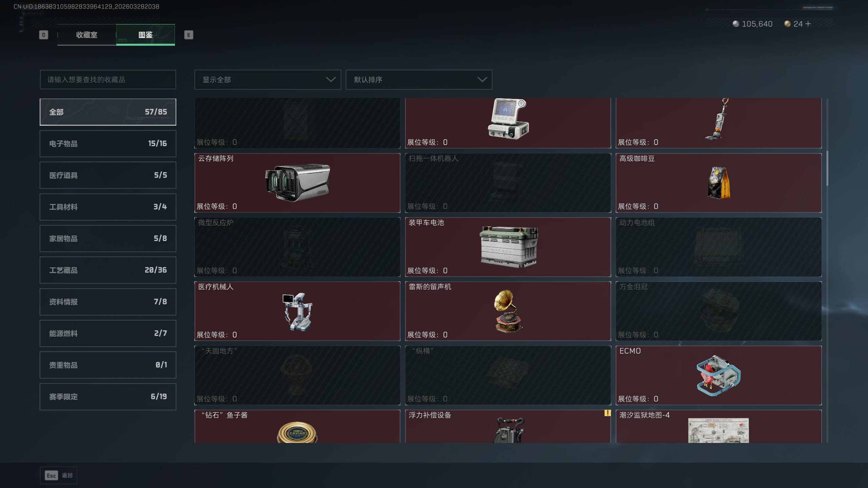868x488 pixels.
Task: Expand the 显示全部 filter dropdown
Action: (268, 80)
